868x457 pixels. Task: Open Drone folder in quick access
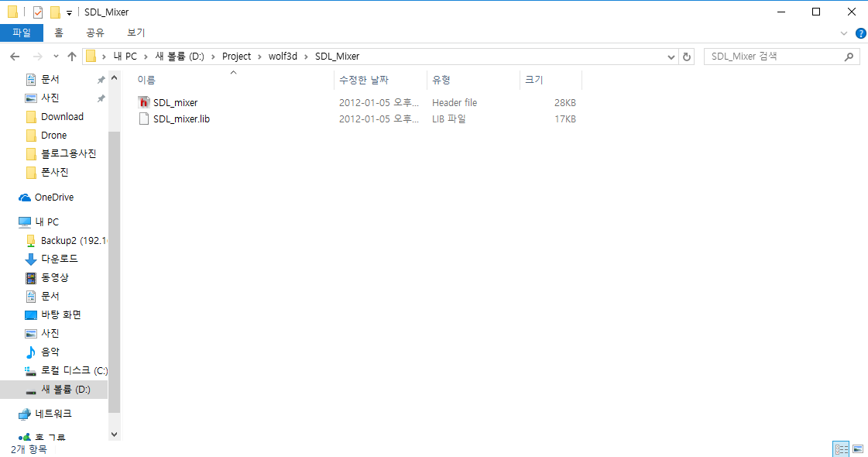point(53,135)
